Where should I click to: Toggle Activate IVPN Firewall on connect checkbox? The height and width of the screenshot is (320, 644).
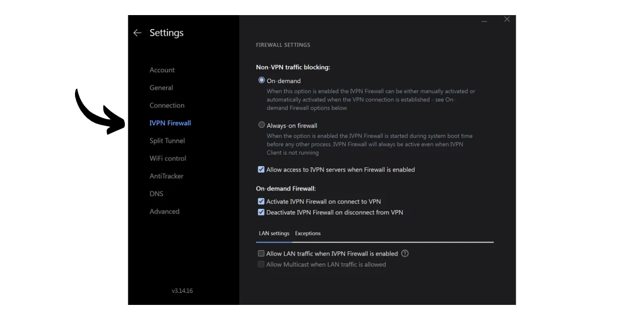pyautogui.click(x=261, y=201)
